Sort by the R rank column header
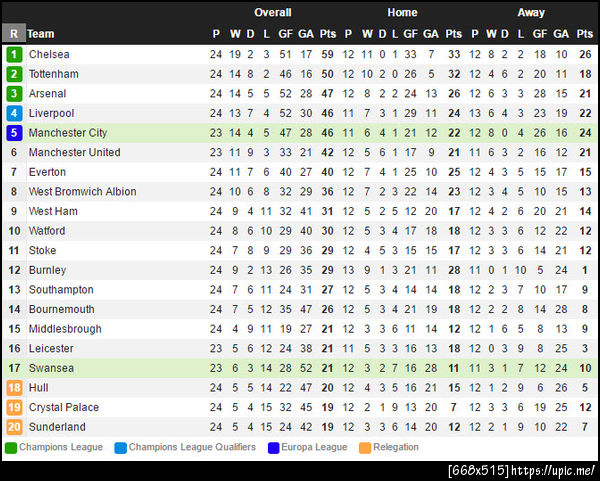The height and width of the screenshot is (481, 600). [x=14, y=33]
